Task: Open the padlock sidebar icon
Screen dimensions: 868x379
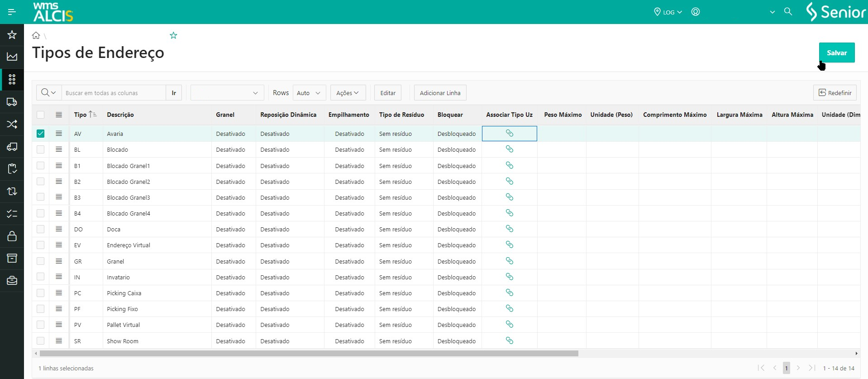Action: click(12, 236)
